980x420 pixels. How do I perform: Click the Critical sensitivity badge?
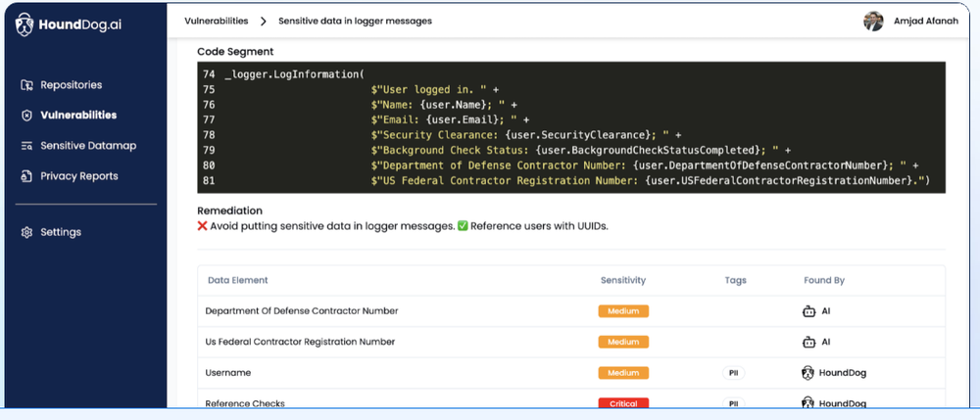(x=623, y=403)
